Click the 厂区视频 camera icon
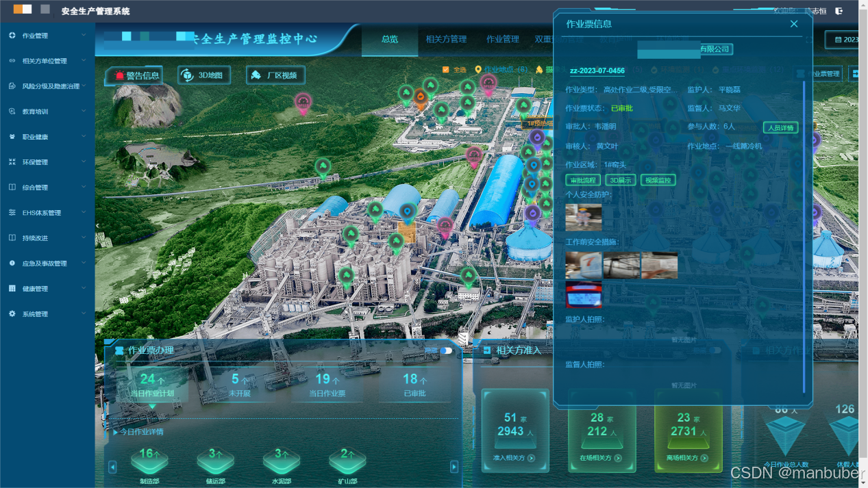 click(x=256, y=75)
